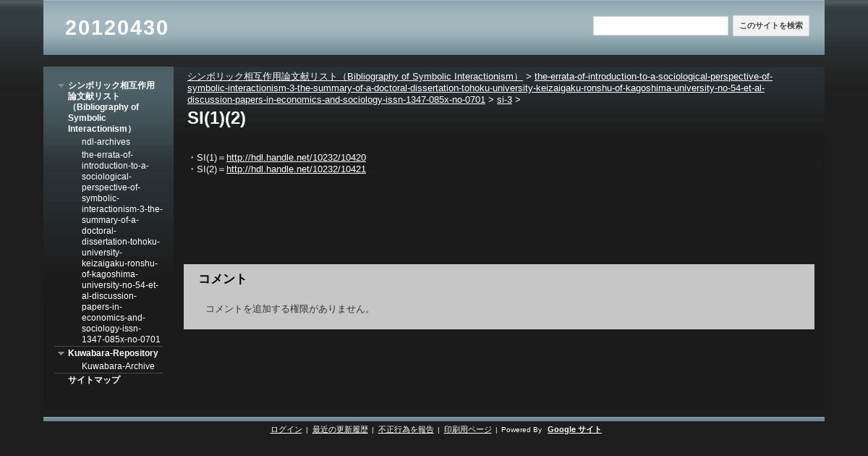Select text コメントを追加する権限がありません。
868x456 pixels.
(289, 309)
